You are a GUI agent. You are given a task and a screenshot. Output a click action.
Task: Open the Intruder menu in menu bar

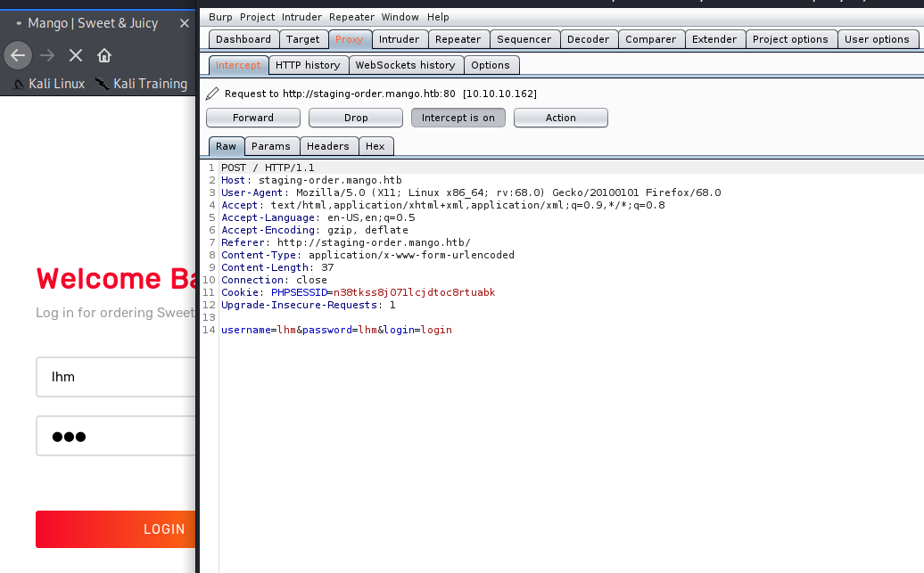point(301,17)
